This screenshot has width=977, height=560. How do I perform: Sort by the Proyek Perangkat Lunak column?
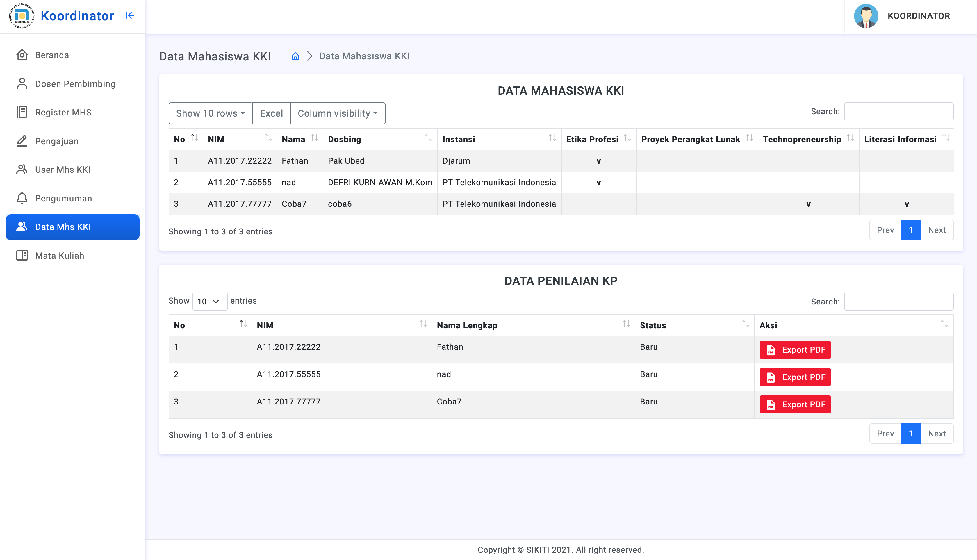coord(697,139)
